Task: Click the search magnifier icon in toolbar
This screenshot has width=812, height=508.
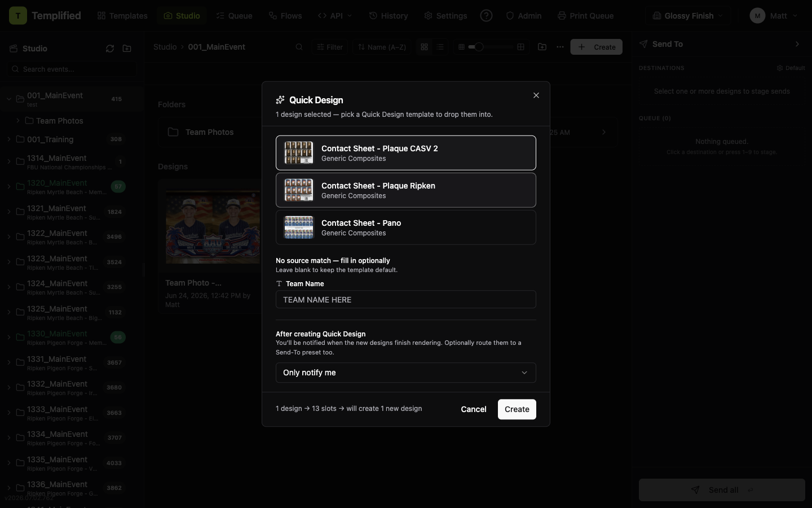Action: click(x=299, y=47)
